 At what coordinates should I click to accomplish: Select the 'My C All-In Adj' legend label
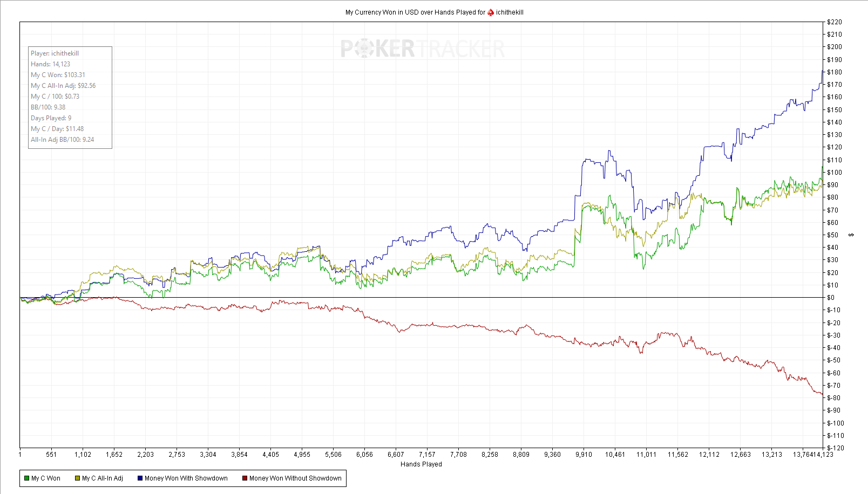(x=103, y=478)
